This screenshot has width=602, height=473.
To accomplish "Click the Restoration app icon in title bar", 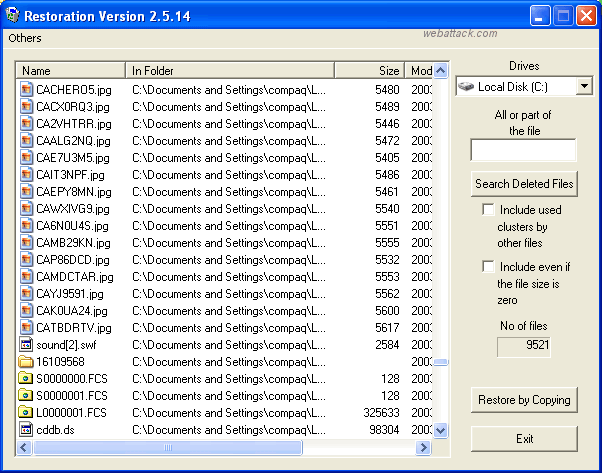I will pos(14,16).
